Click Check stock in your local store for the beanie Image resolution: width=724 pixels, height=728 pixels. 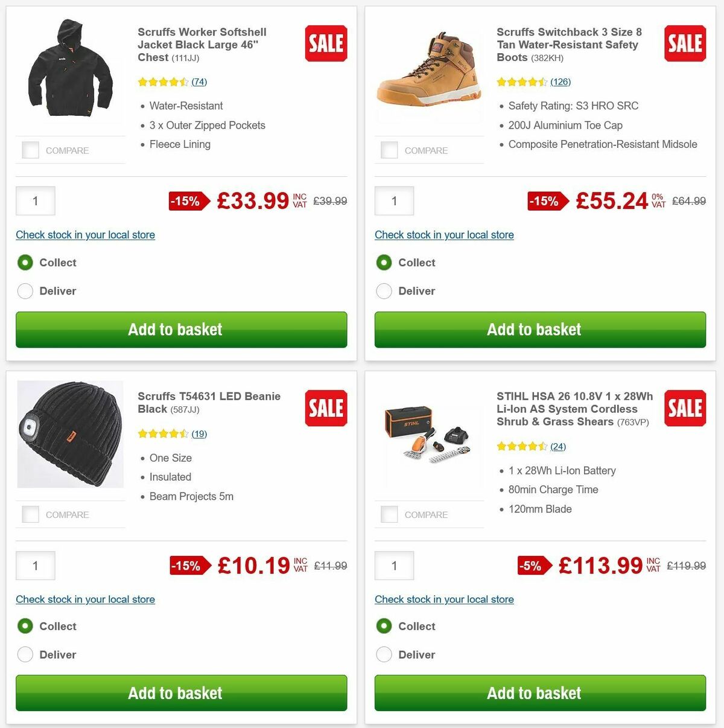[85, 599]
